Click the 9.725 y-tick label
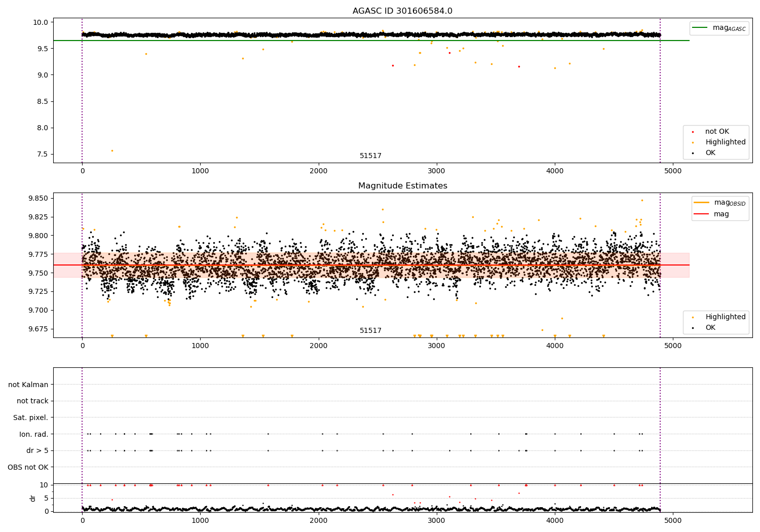This screenshot has height=532, width=760. coord(39,291)
